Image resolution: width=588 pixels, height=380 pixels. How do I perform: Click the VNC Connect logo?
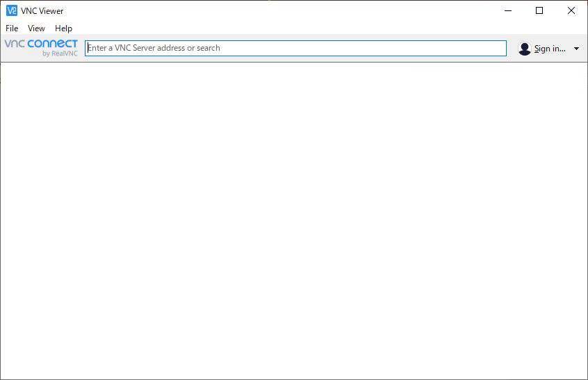click(41, 48)
